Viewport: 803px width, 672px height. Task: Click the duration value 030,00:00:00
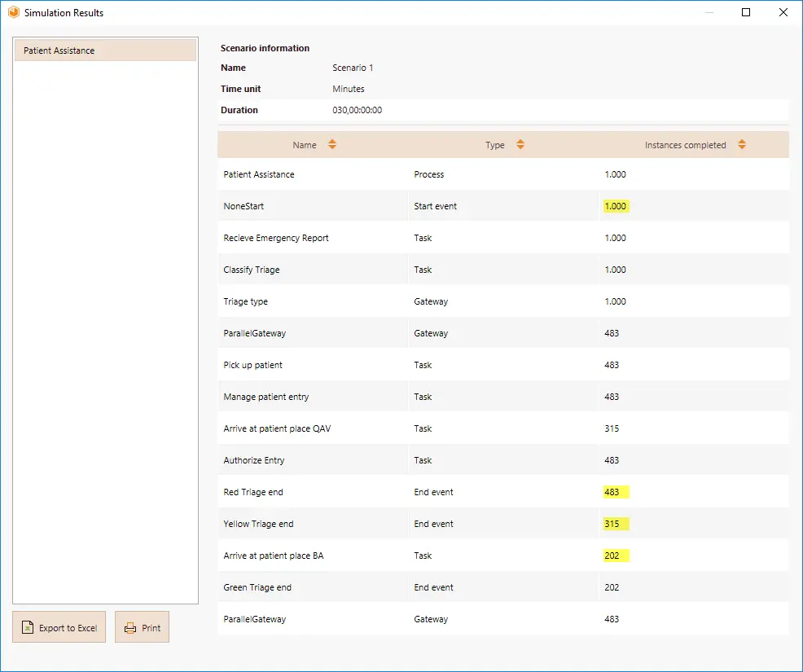[x=357, y=110]
